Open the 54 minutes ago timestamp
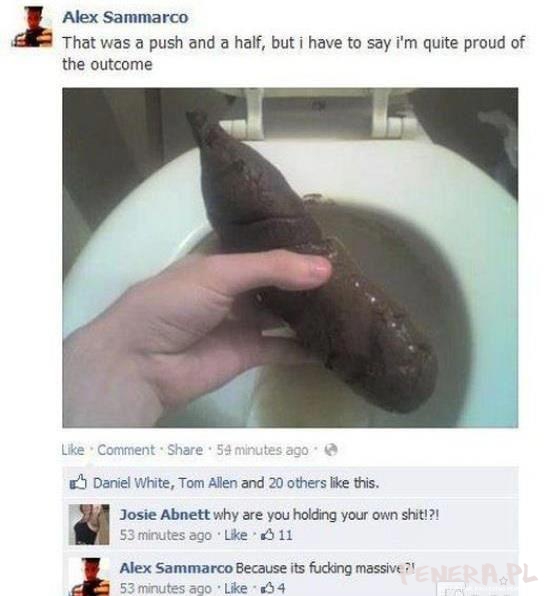Image resolution: width=550 pixels, height=596 pixels. pyautogui.click(x=262, y=450)
